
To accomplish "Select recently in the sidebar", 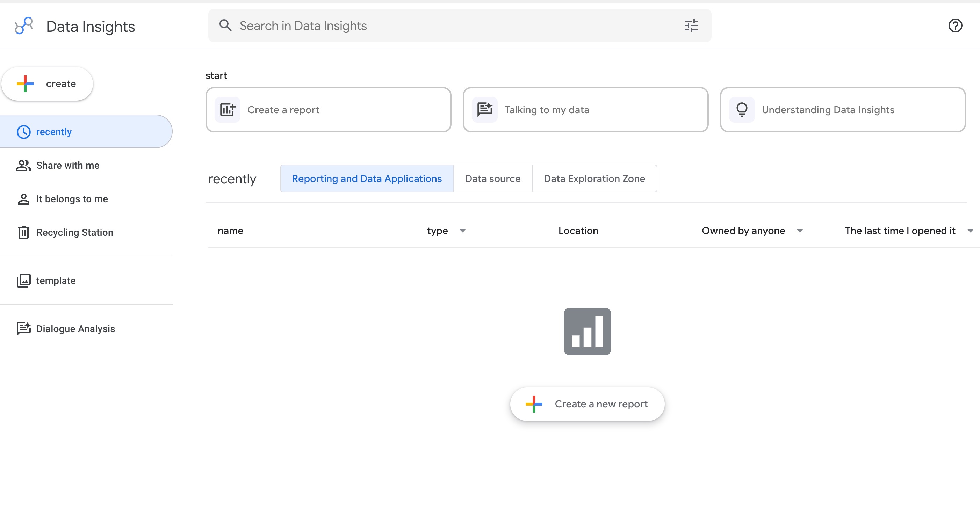I will tap(86, 132).
